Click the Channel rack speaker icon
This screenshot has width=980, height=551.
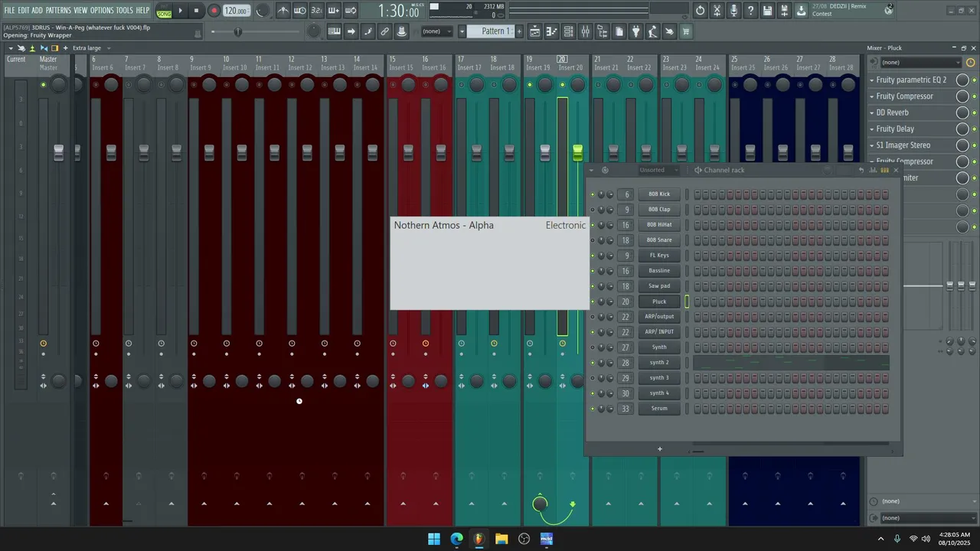click(697, 170)
